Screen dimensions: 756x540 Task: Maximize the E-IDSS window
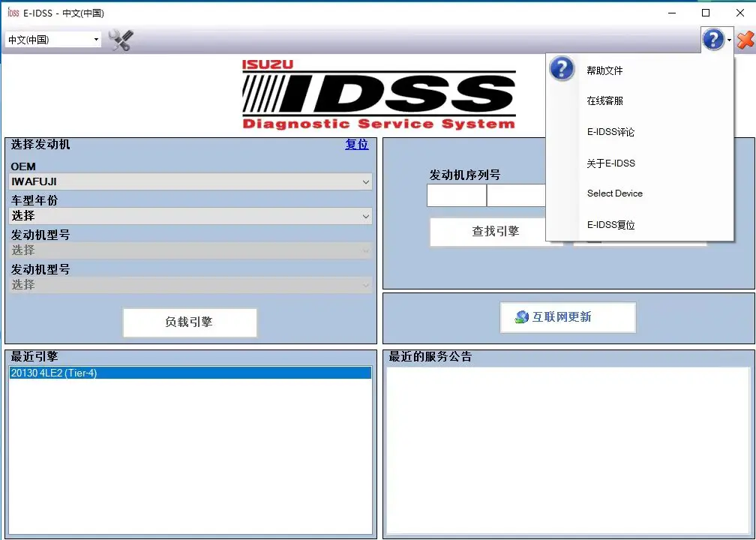(x=706, y=13)
